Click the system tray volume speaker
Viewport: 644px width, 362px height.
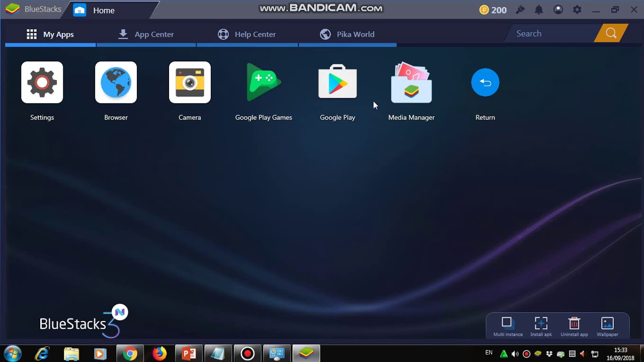tap(515, 354)
